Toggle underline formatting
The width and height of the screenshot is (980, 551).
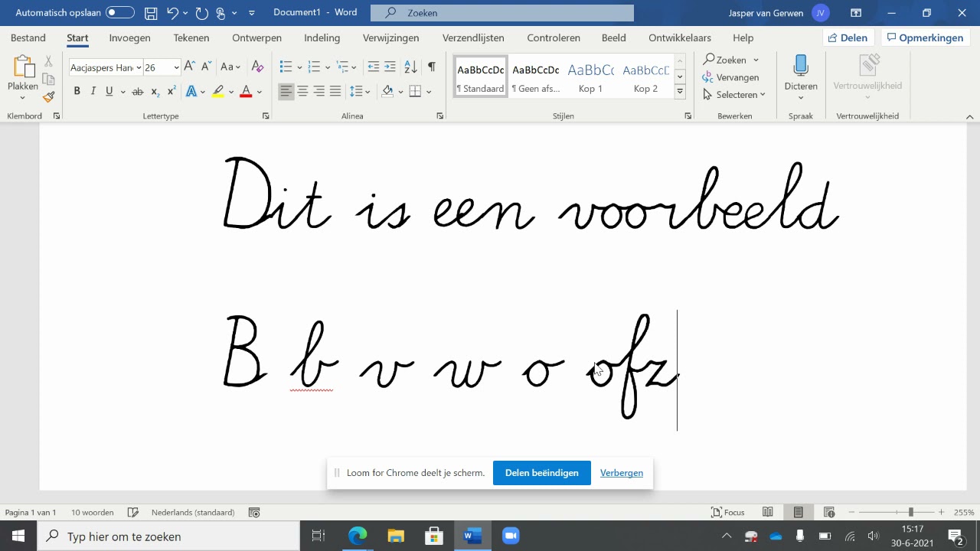point(109,91)
